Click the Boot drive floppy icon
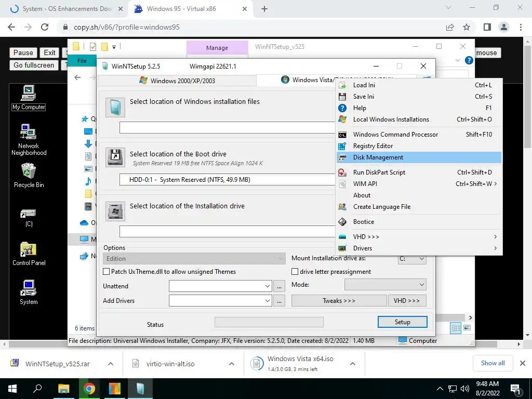This screenshot has width=532, height=399. 115,157
